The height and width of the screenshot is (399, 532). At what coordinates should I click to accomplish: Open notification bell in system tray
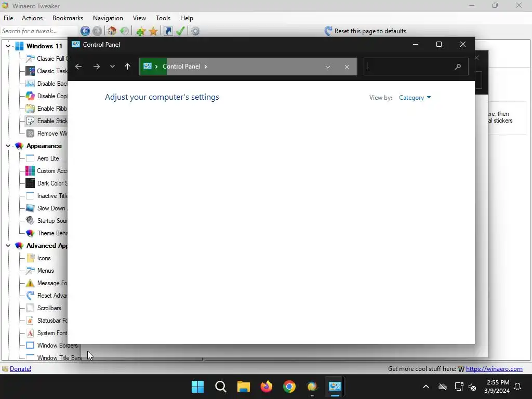tap(518, 387)
